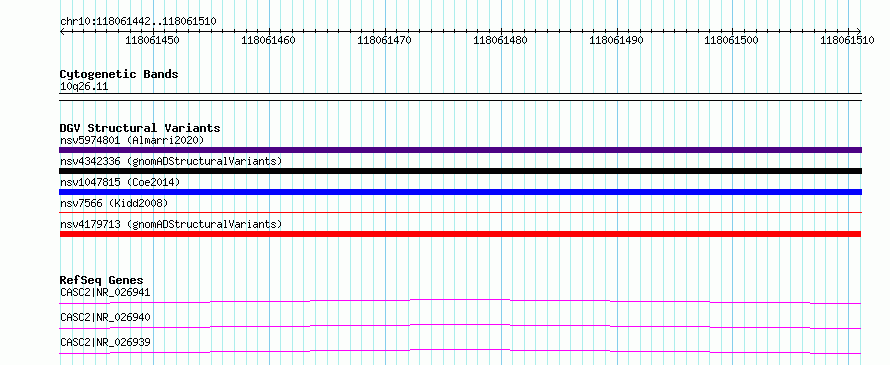Click the CASC2|NR_026939 magenta transcript line
The image size is (890, 365).
tap(460, 351)
